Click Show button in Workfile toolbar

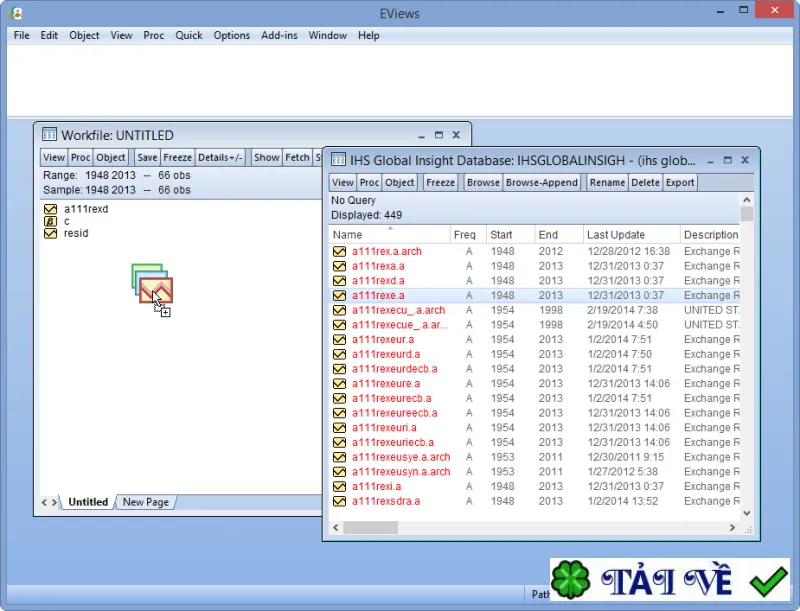(267, 158)
